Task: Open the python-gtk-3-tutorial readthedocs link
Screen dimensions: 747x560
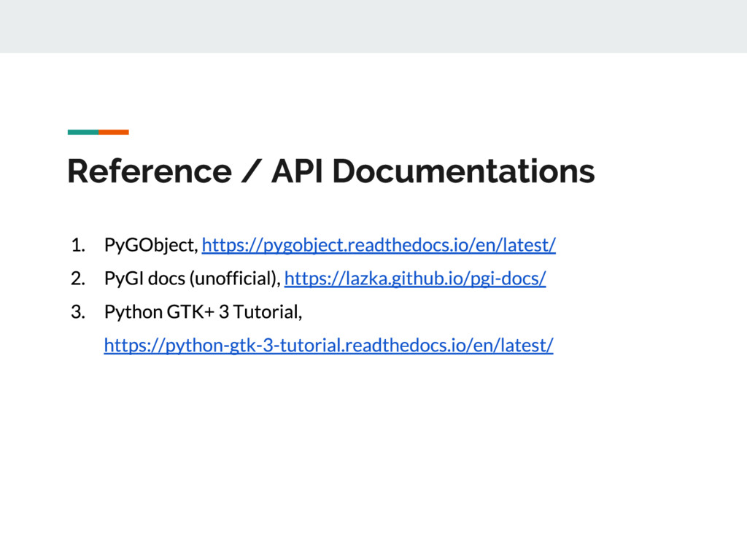Action: pos(328,345)
